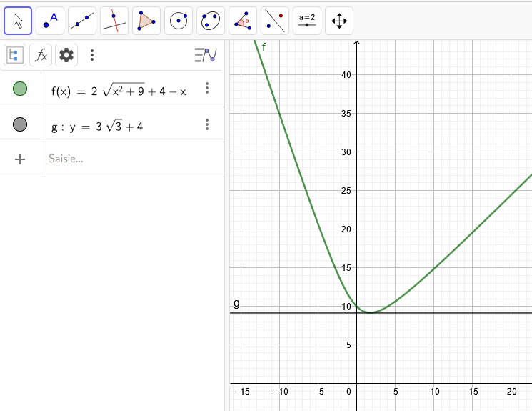Select Circle with center through point tool

[x=179, y=21]
